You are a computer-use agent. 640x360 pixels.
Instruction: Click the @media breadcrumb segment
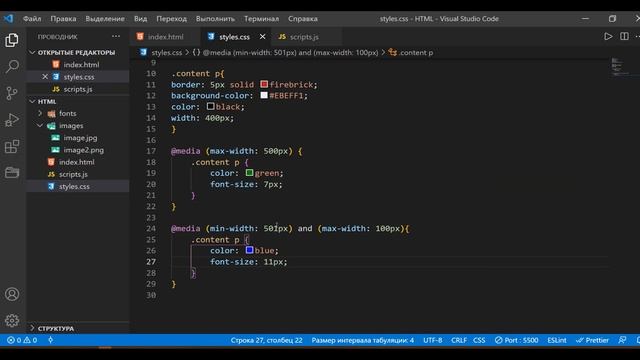290,53
